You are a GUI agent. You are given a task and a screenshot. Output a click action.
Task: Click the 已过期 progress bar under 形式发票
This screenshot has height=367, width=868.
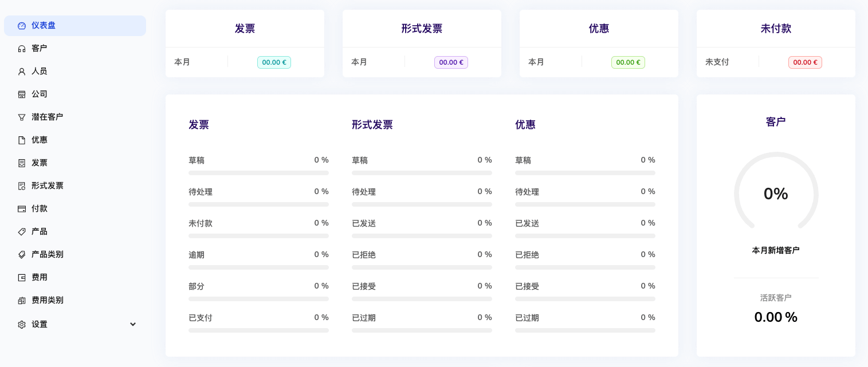pos(422,330)
